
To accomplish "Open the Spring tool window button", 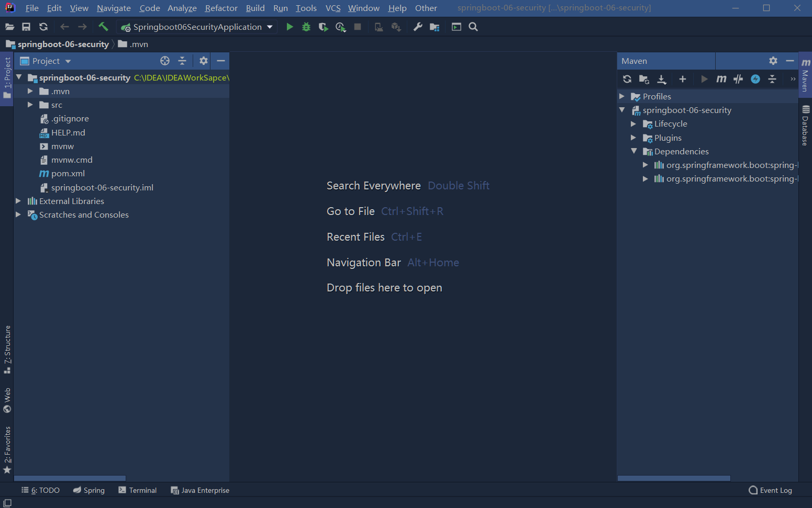I will pos(89,490).
